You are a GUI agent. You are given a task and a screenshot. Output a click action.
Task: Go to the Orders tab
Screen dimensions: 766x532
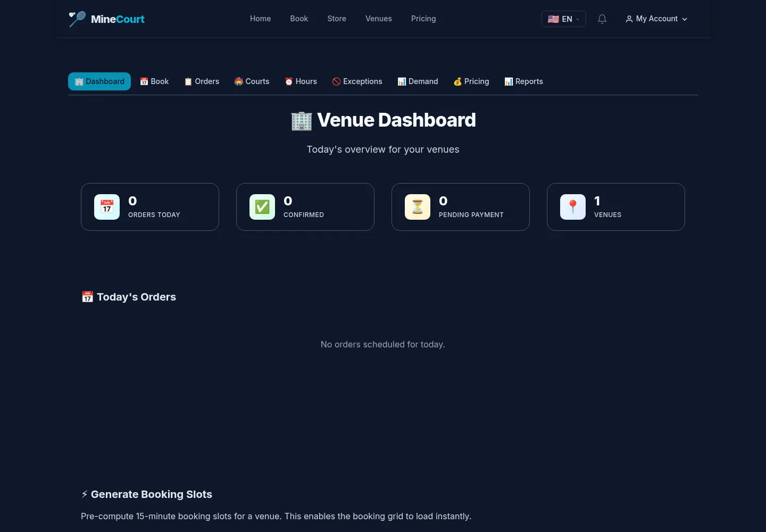[x=202, y=81]
